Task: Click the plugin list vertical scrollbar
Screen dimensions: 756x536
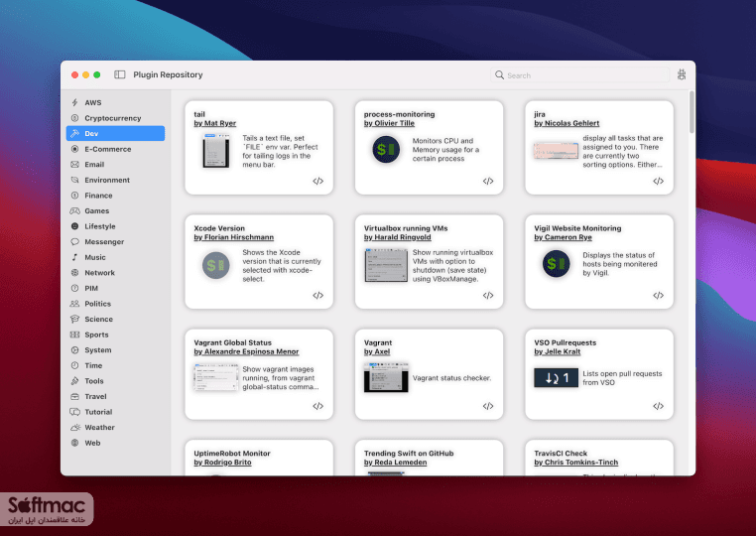Action: pyautogui.click(x=692, y=112)
